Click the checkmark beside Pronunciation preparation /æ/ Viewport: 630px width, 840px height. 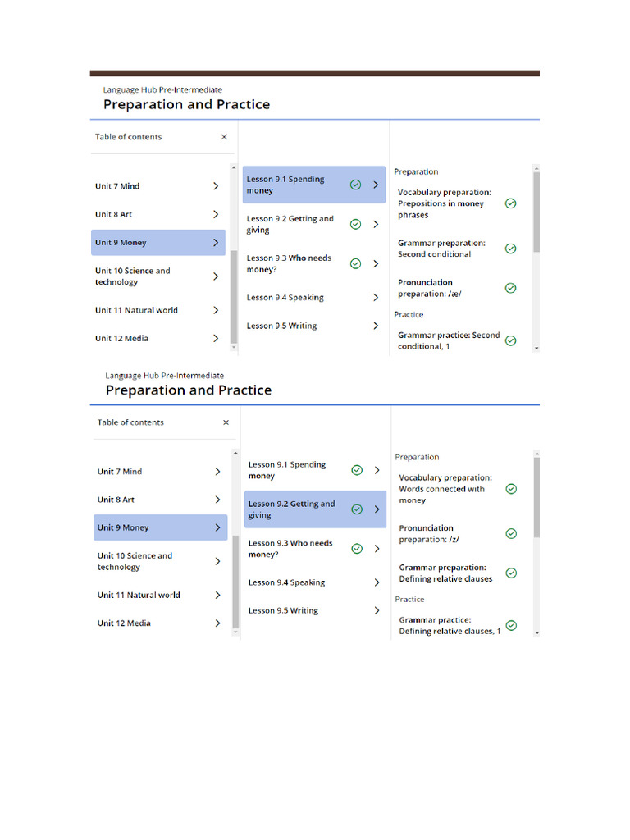click(x=510, y=288)
